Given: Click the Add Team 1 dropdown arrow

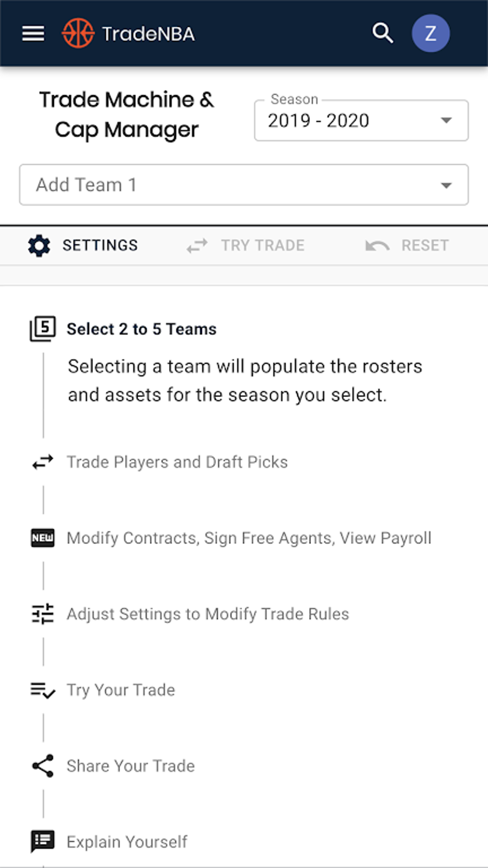Looking at the screenshot, I should 446,185.
